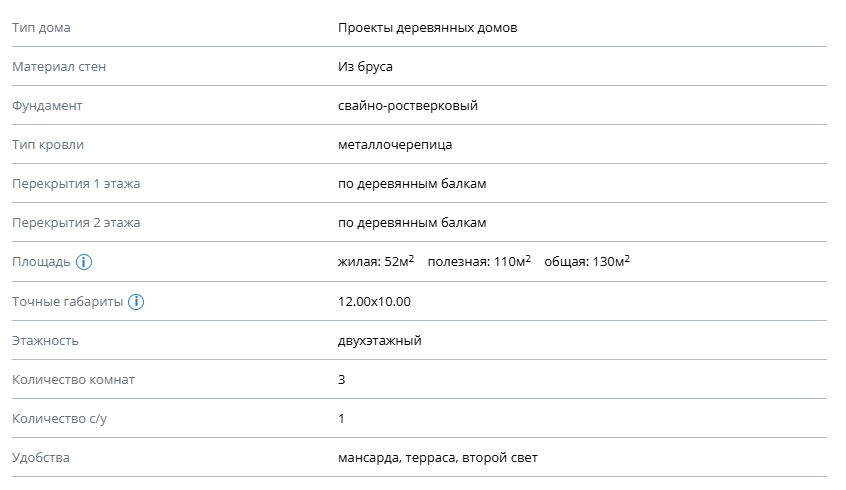Select 'мансарда, терраса, второй свет' amenities text
The image size is (846, 490).
[x=438, y=458]
